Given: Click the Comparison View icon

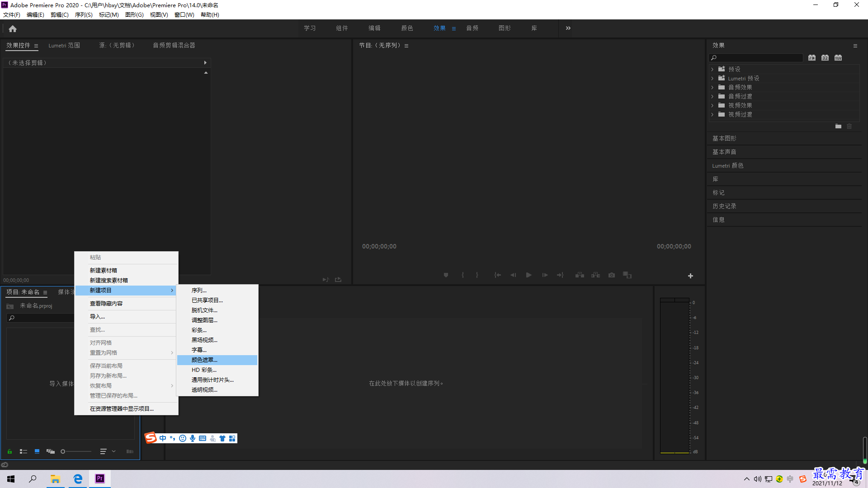Looking at the screenshot, I should 627,275.
